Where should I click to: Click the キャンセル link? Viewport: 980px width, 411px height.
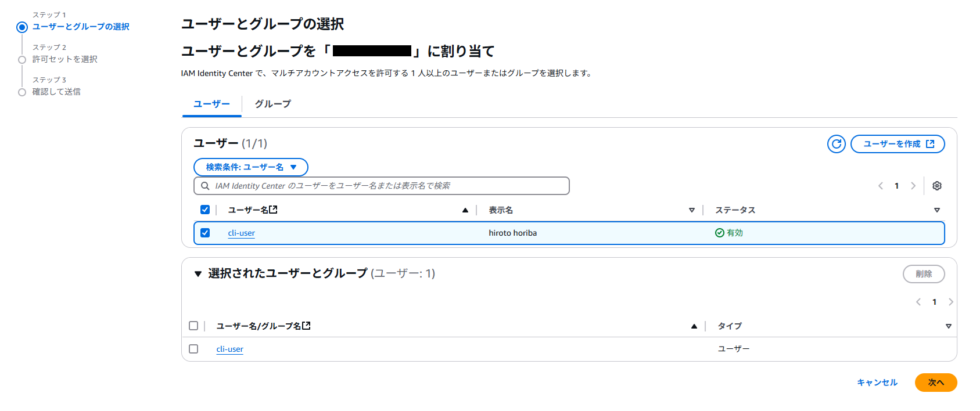click(x=877, y=383)
